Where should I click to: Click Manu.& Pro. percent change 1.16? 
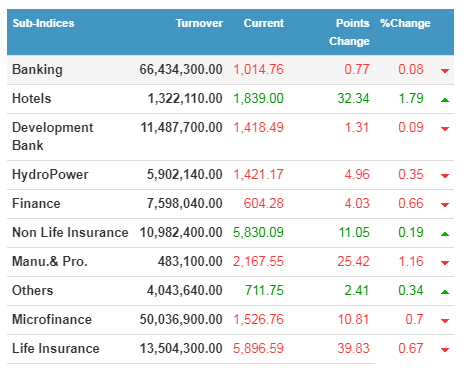411,261
